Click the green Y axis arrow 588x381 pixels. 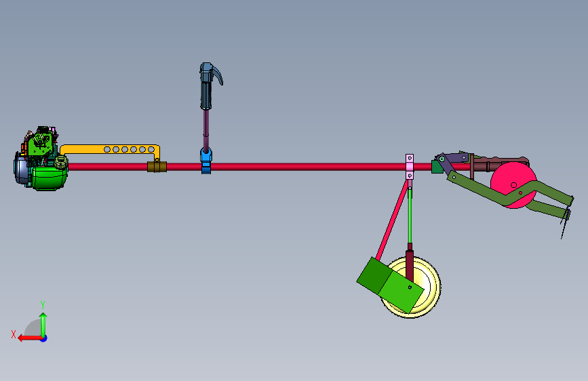(x=43, y=324)
